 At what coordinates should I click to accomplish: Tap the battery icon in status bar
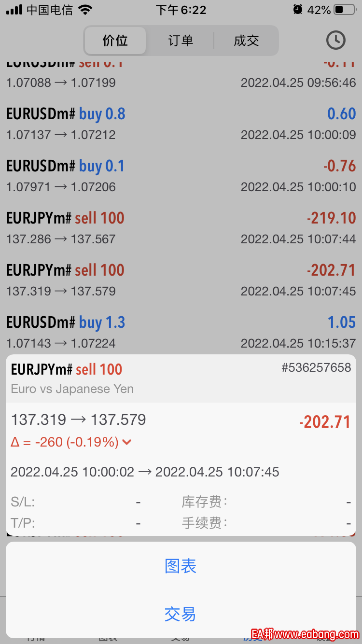pyautogui.click(x=345, y=10)
